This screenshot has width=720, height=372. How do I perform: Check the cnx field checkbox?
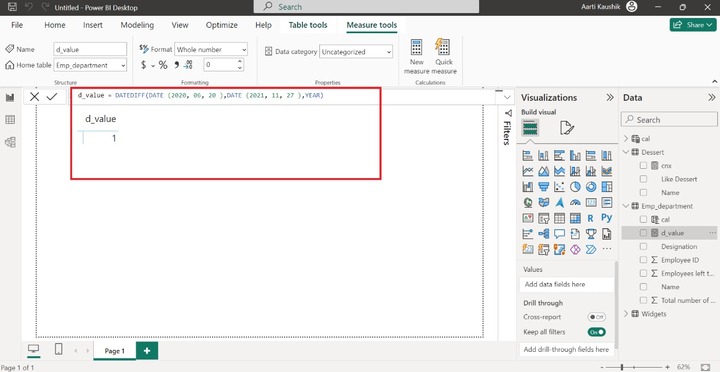pyautogui.click(x=643, y=165)
